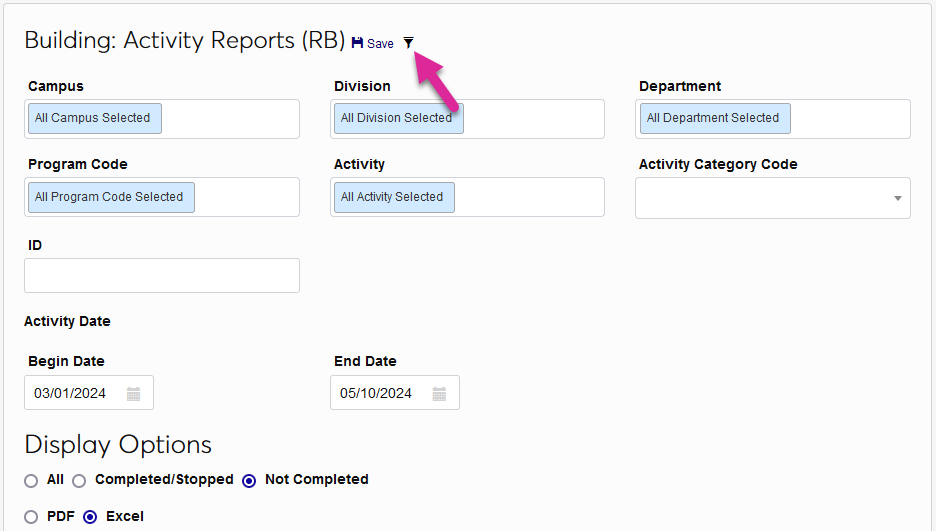936x531 pixels.
Task: Click the Save link text
Action: tap(380, 44)
